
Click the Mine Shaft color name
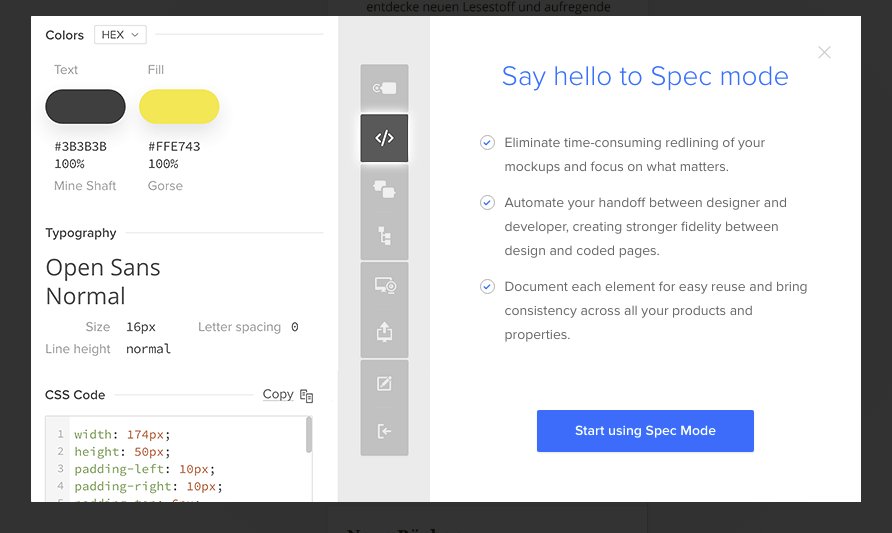point(85,186)
